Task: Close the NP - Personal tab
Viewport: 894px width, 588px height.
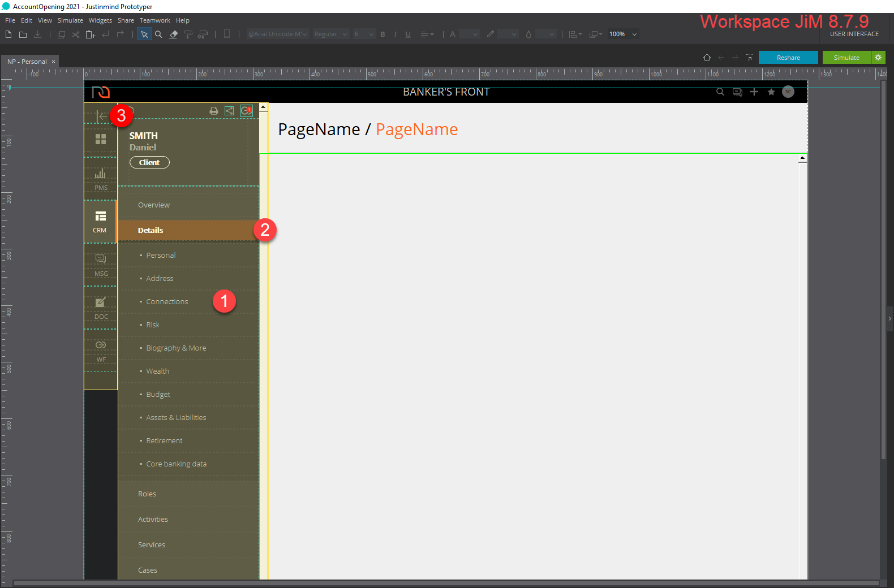Action: point(54,62)
